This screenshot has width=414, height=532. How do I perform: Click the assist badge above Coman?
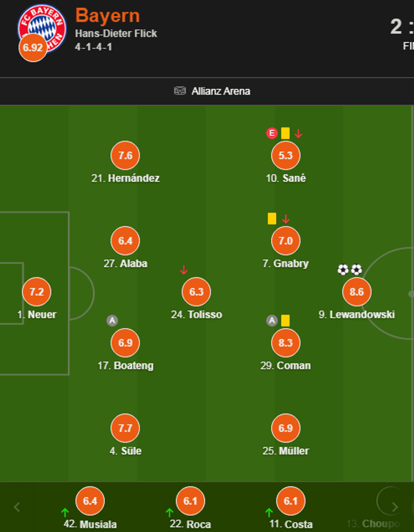tap(272, 321)
